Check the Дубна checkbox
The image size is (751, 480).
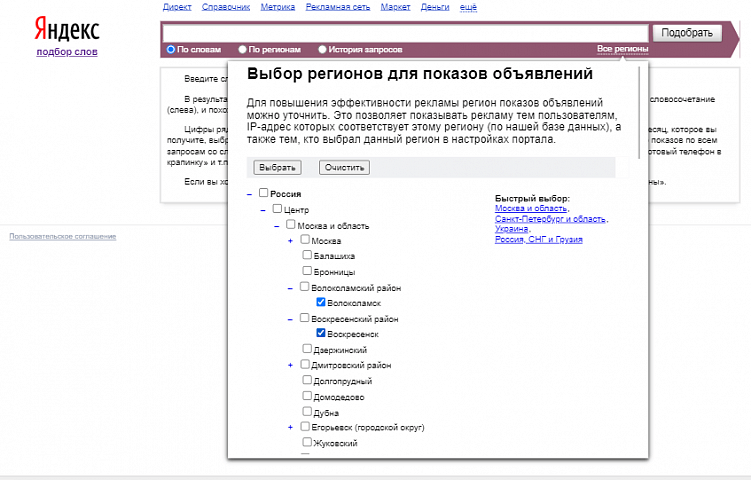pyautogui.click(x=307, y=411)
